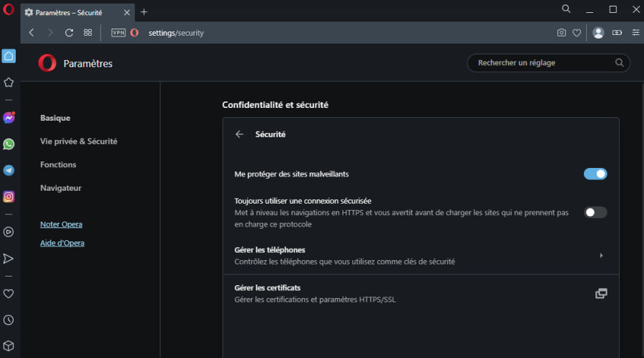Screen dimensions: 644x358
Task: Open Gérer les certificats external window
Action: (601, 293)
